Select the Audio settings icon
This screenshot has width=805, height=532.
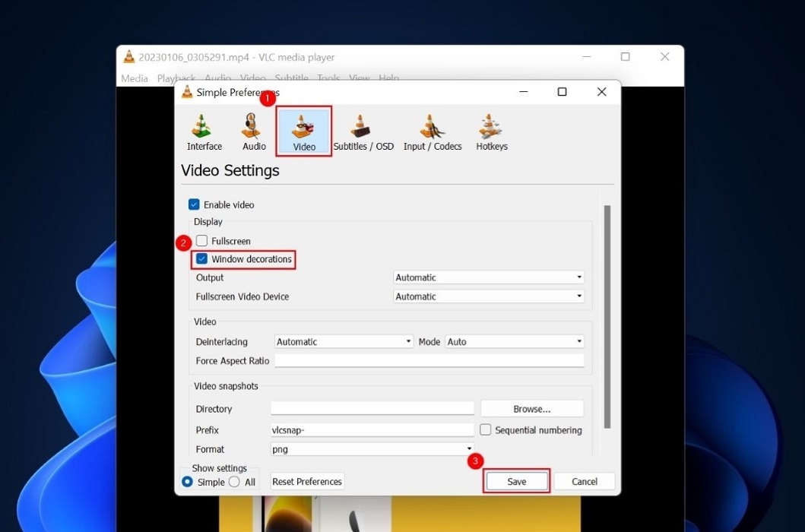[x=253, y=131]
